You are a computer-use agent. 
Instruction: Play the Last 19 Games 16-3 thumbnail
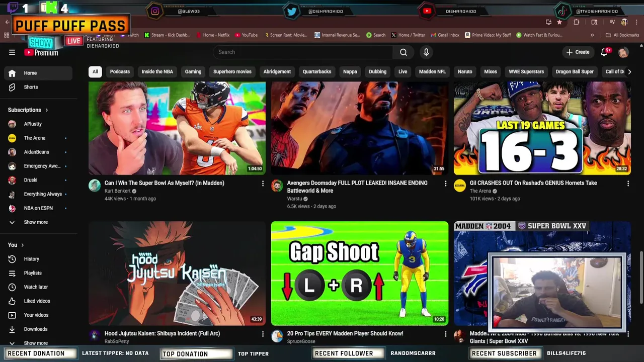[x=542, y=128]
